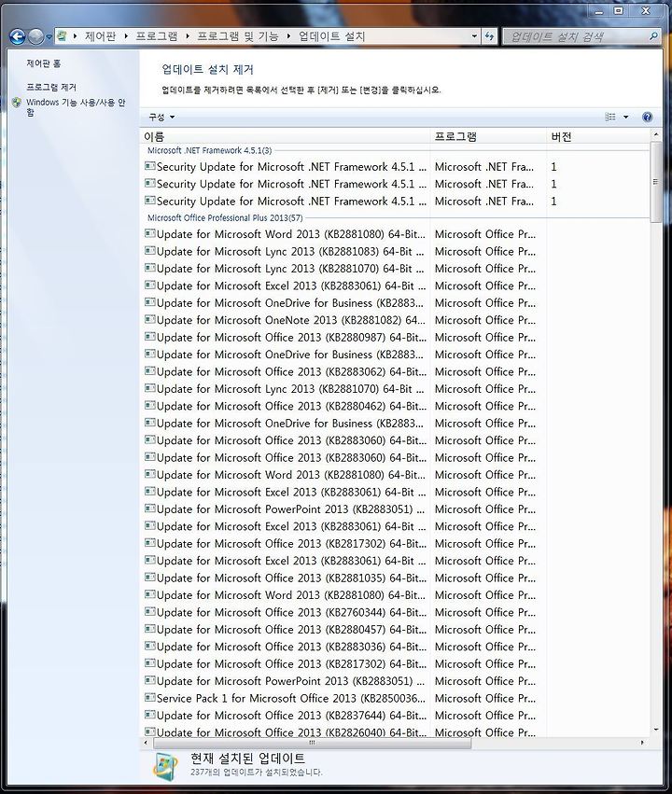This screenshot has width=672, height=794.
Task: Open the 구성 organize dropdown
Action: click(x=161, y=118)
